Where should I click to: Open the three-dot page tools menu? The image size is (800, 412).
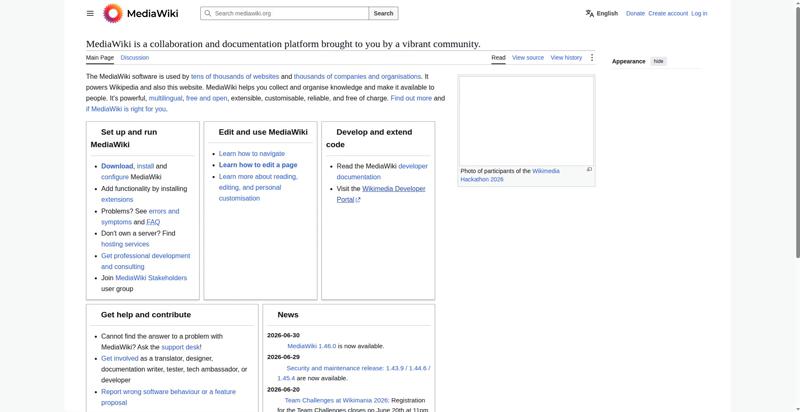click(x=592, y=58)
